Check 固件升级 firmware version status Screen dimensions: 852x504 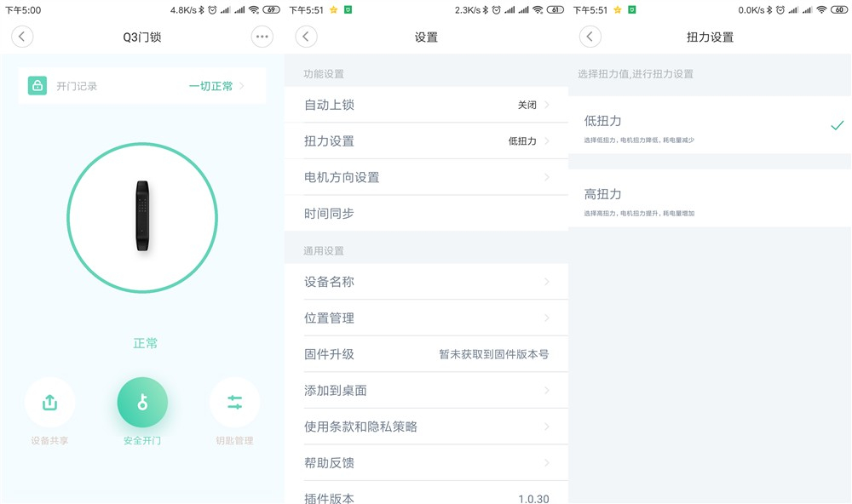click(x=426, y=353)
